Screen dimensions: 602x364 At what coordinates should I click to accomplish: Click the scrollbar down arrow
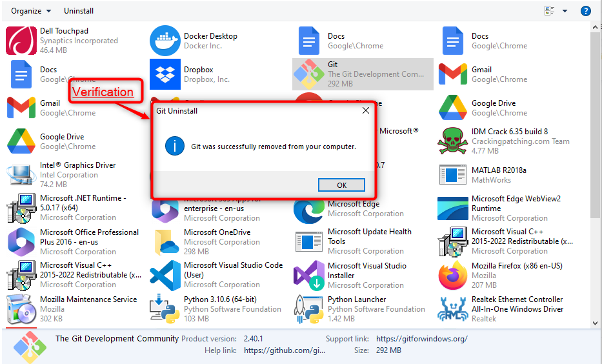[x=596, y=322]
